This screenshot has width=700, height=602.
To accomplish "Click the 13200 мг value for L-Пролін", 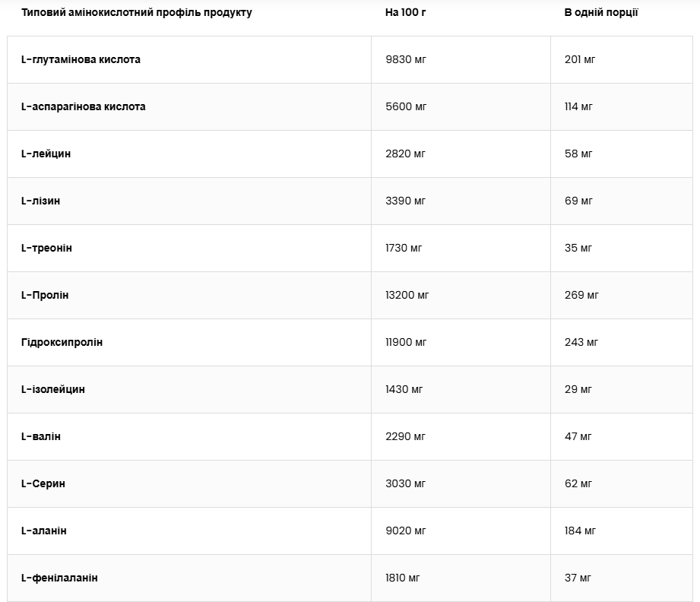I will (407, 295).
